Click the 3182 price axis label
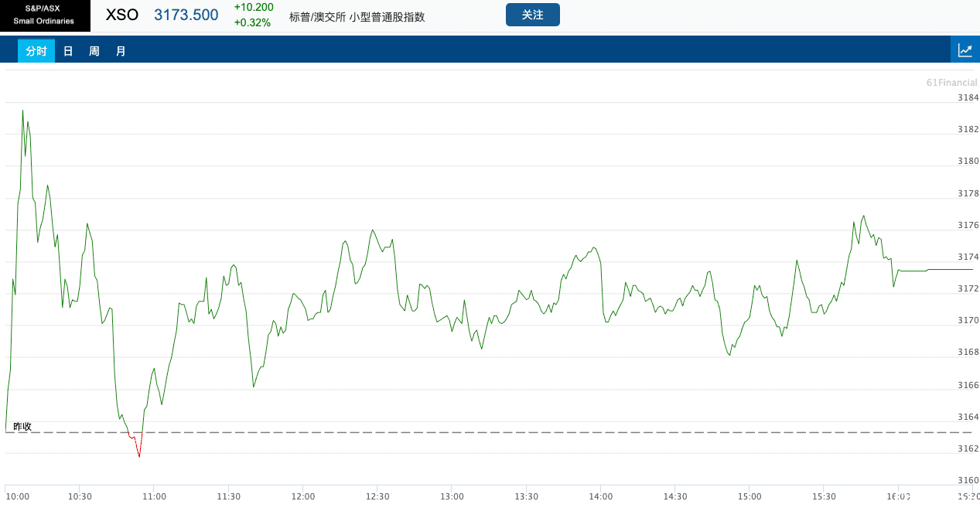980x508 pixels. tap(968, 129)
